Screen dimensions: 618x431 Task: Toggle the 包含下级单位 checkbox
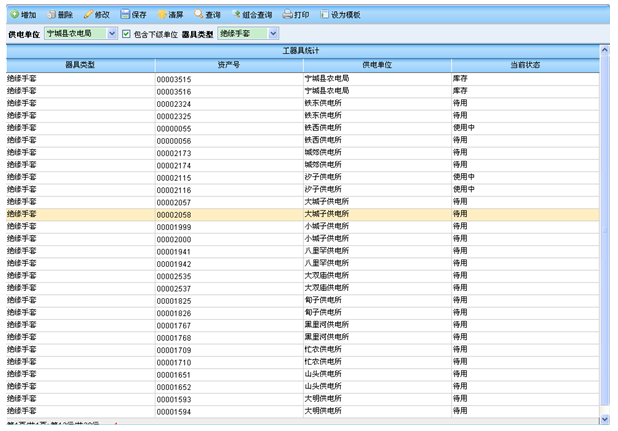pyautogui.click(x=126, y=34)
